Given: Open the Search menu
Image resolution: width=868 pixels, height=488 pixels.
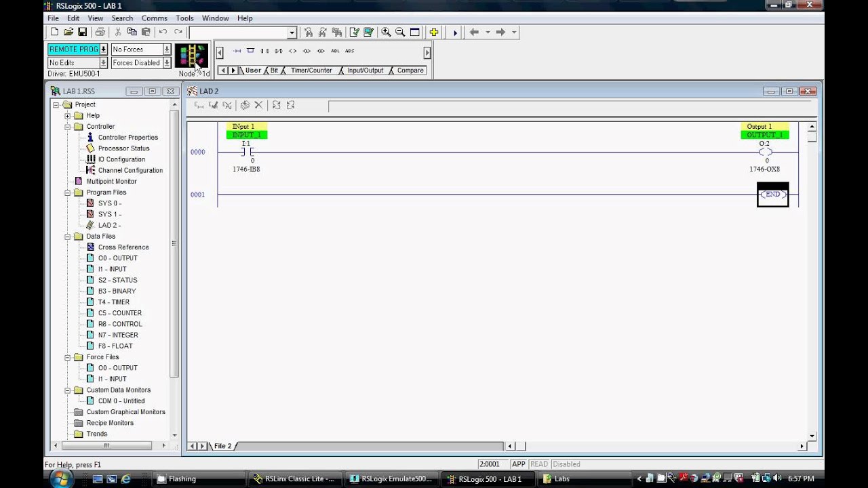Looking at the screenshot, I should click(x=122, y=18).
